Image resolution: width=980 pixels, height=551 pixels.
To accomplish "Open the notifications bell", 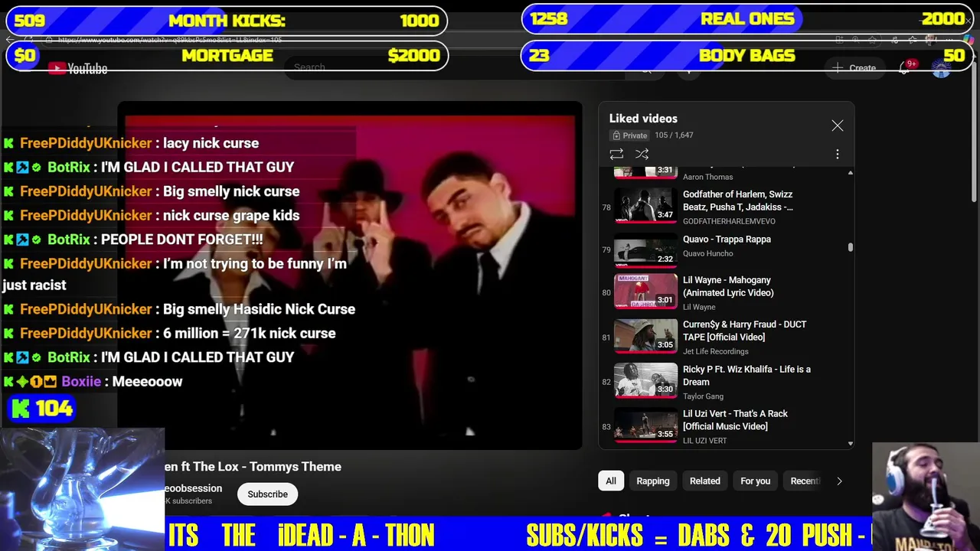I will click(906, 67).
